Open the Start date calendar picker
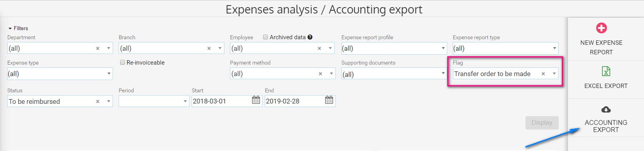The image size is (644, 151). (x=256, y=100)
